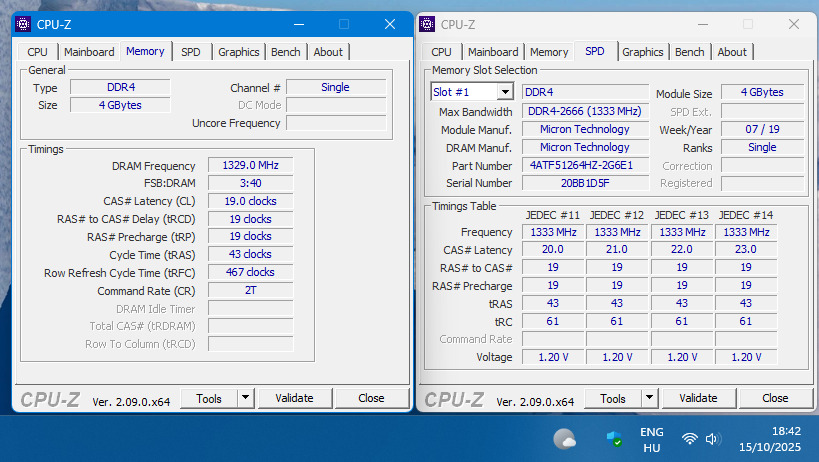Expand Tools dropdown arrow in left window
This screenshot has width=819, height=462.
(x=245, y=398)
